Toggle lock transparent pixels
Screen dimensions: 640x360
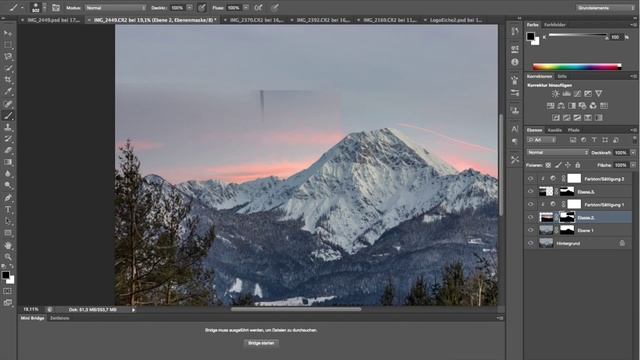548,165
